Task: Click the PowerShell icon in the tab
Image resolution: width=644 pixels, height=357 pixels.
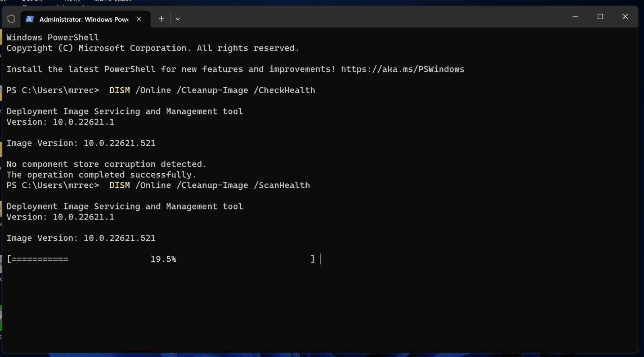Action: point(30,19)
